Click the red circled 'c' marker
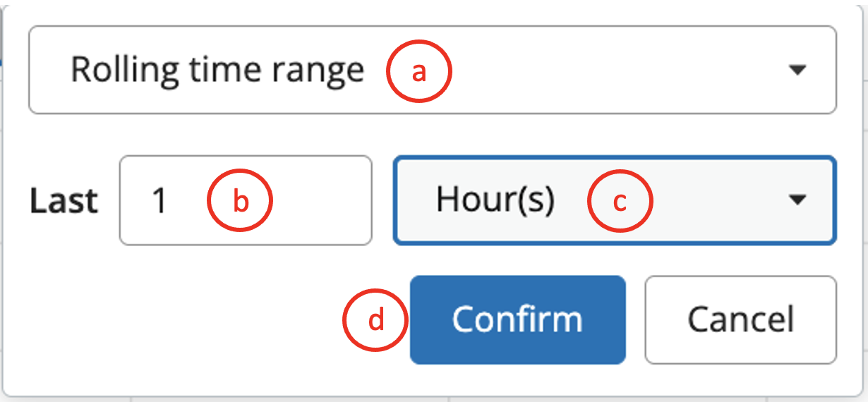The width and height of the screenshot is (868, 402). 619,201
